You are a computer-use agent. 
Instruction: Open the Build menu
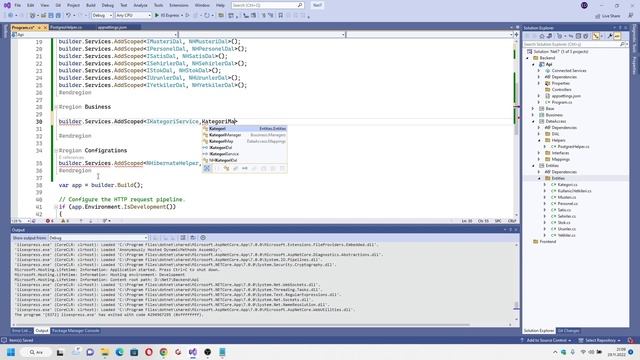pos(91,5)
